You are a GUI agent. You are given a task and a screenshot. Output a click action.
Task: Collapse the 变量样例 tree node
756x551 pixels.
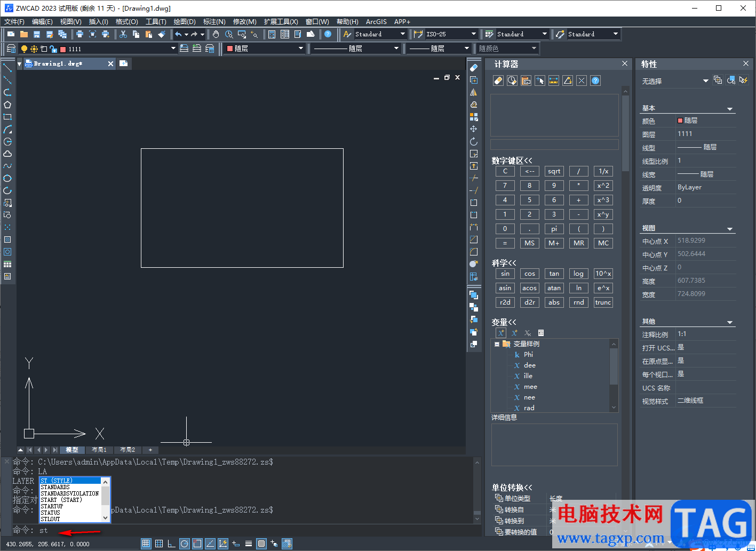coord(497,344)
